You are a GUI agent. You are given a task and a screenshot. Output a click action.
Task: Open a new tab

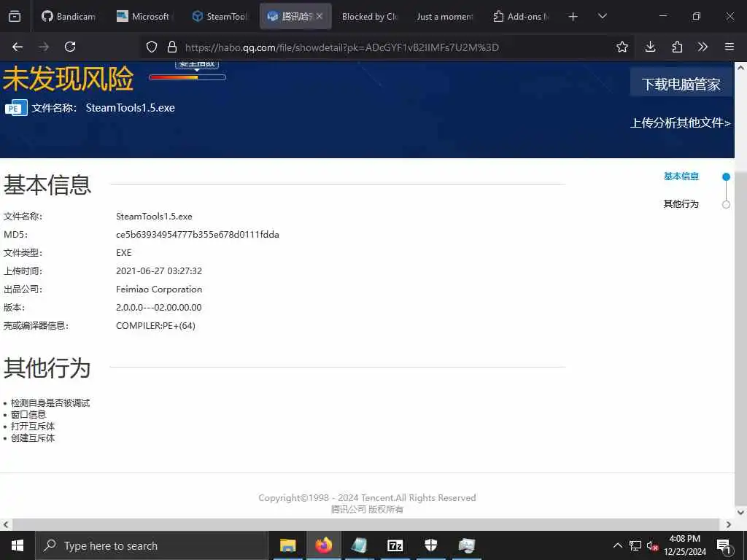573,17
